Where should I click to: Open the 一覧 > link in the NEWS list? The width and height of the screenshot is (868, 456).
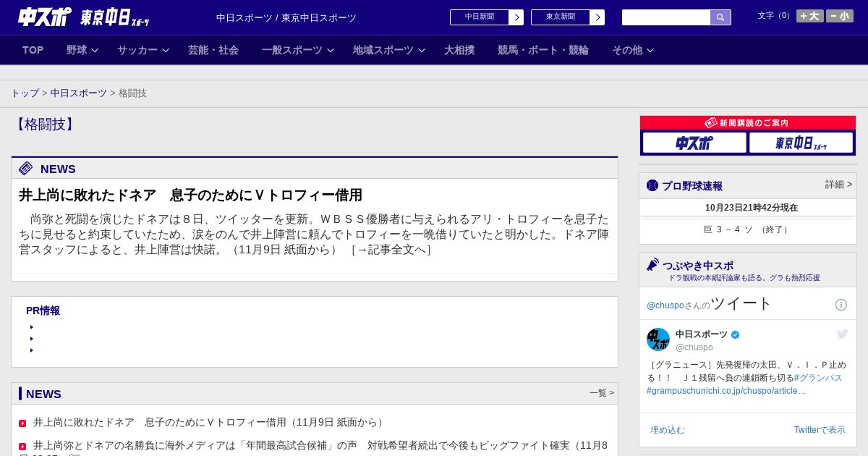(x=602, y=393)
